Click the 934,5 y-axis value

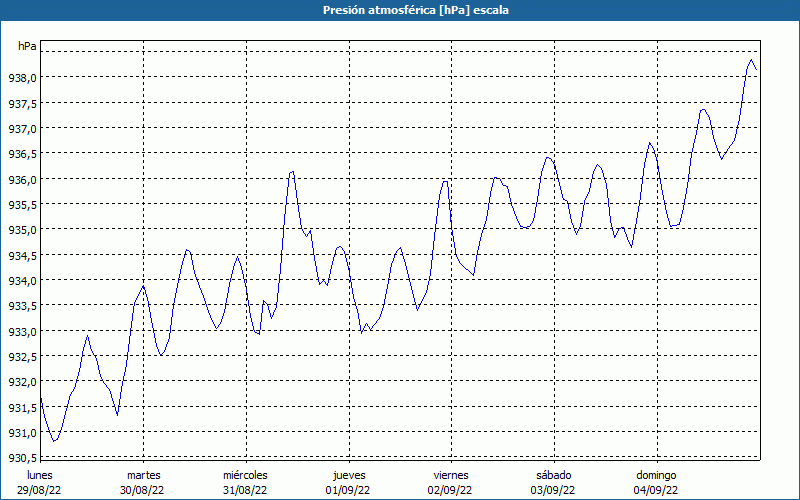tap(22, 256)
